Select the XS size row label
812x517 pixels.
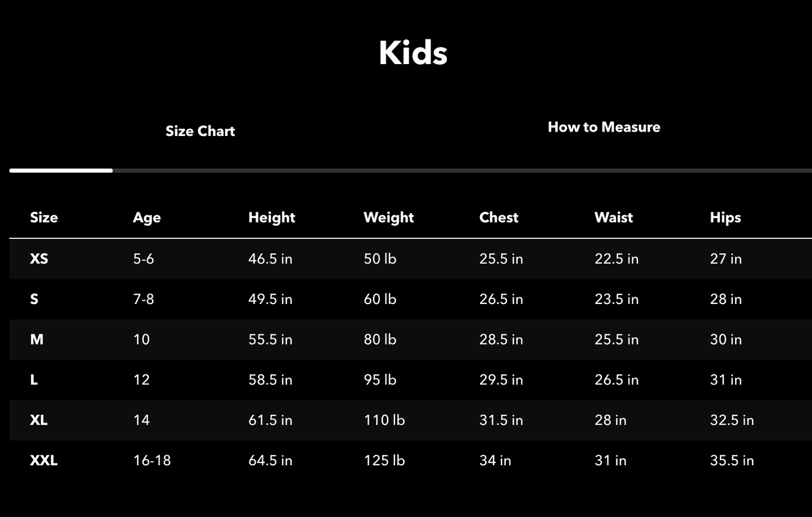pos(39,258)
